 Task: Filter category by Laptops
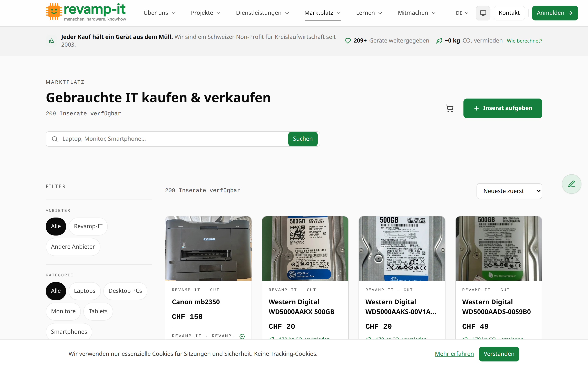click(85, 291)
